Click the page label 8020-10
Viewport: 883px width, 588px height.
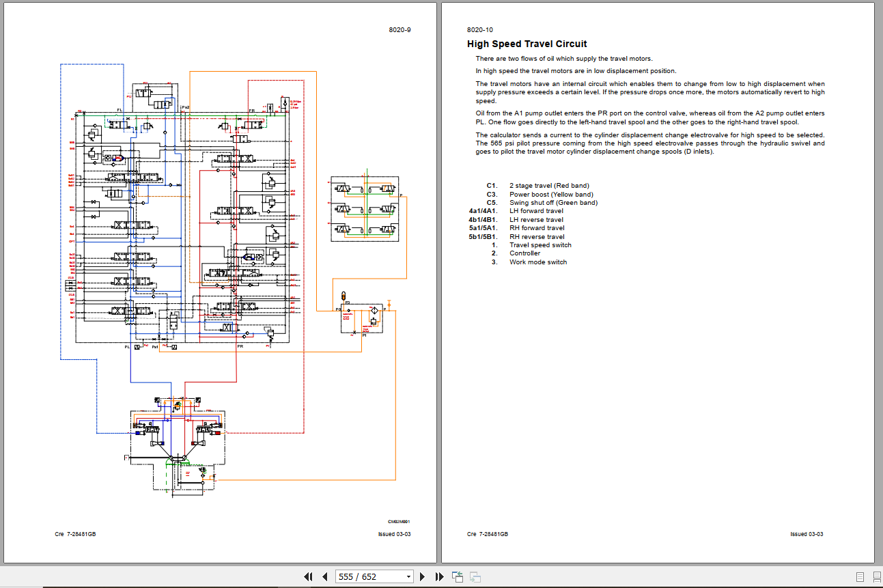479,30
